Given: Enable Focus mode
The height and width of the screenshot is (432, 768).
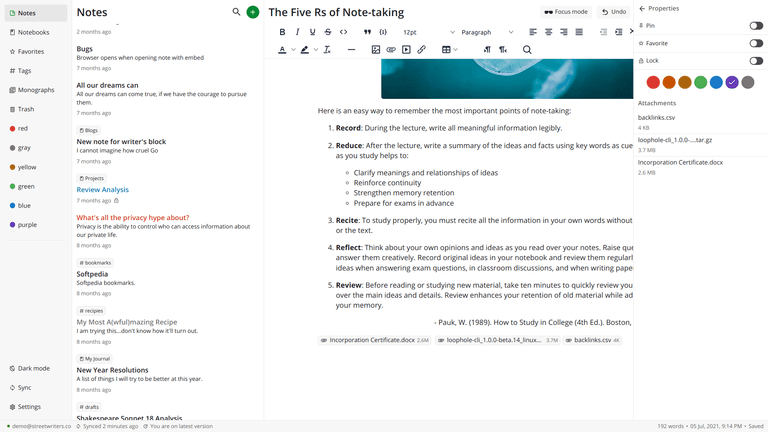Looking at the screenshot, I should click(x=566, y=12).
